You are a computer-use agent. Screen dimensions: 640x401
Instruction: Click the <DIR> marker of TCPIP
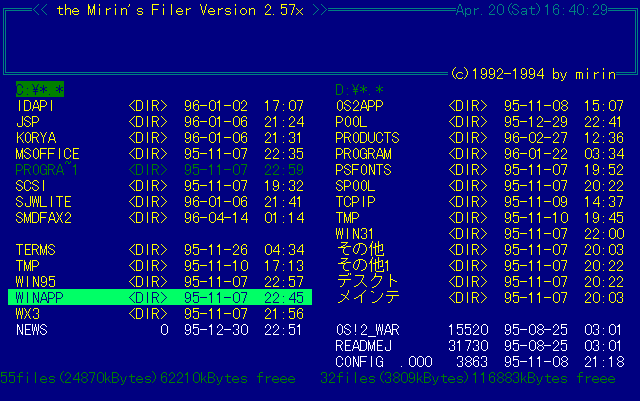tap(468, 202)
